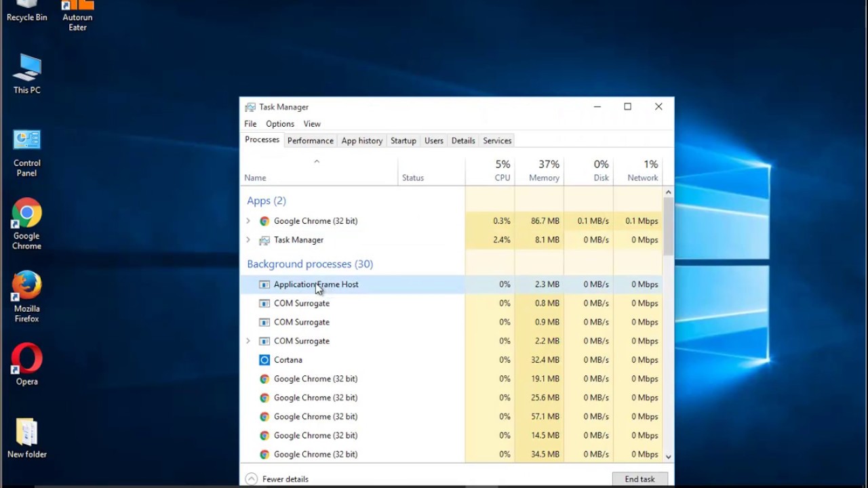Screen dimensions: 868x488
Task: Select the Google Chrome desktop shortcut
Action: (x=26, y=224)
